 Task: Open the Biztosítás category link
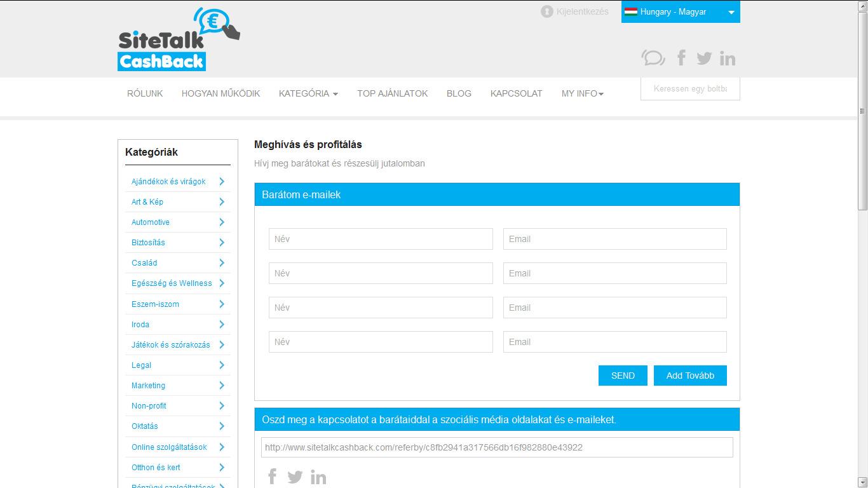(x=148, y=243)
